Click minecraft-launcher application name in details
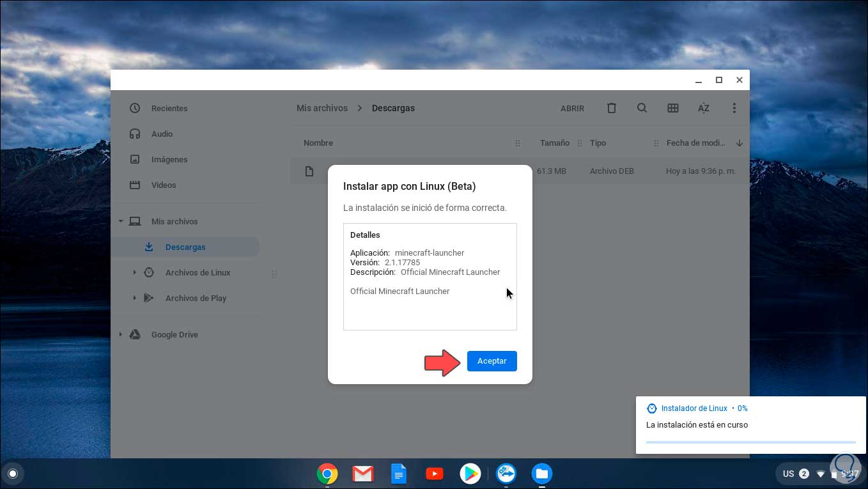Screen dimensions: 868x489 click(430, 252)
